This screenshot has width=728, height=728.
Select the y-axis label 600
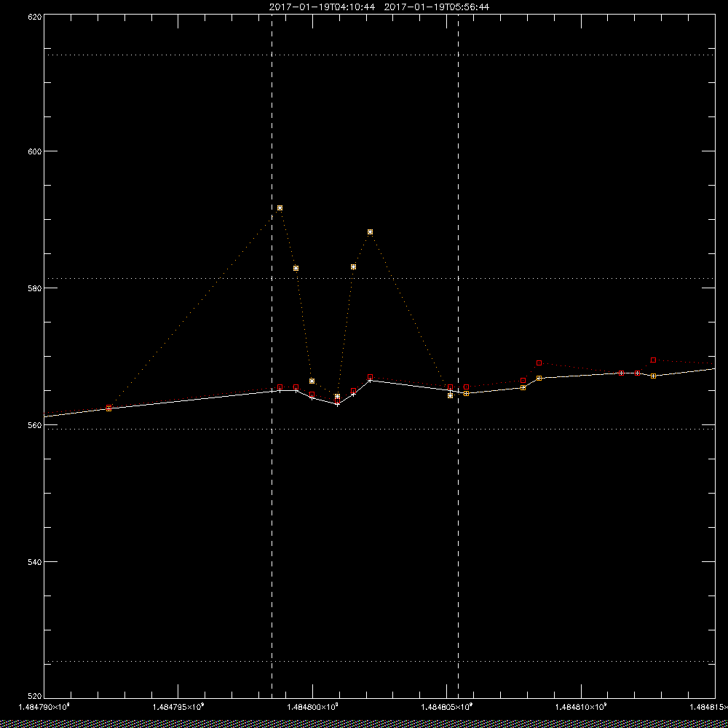35,151
